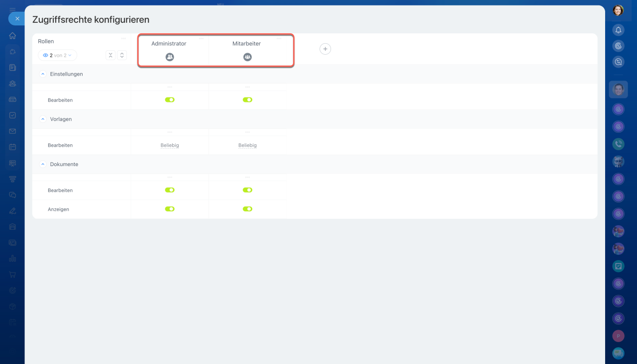Open the teal phone call icon

618,144
